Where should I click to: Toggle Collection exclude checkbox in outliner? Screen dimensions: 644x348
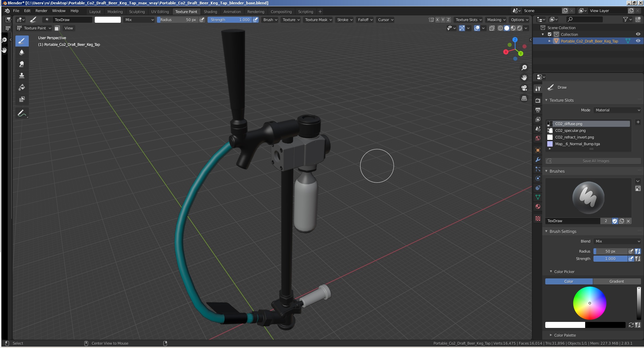[x=550, y=34]
